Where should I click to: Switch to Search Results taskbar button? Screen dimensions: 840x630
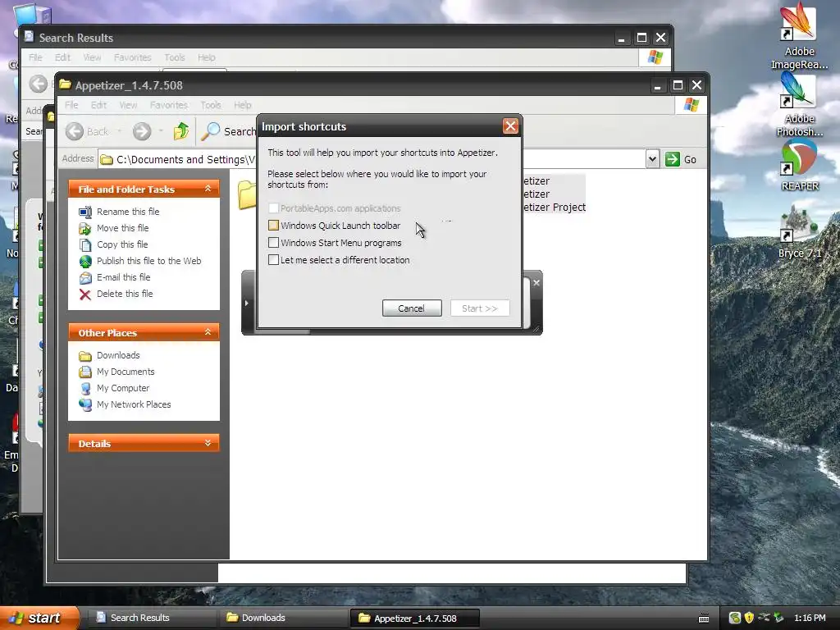point(150,618)
